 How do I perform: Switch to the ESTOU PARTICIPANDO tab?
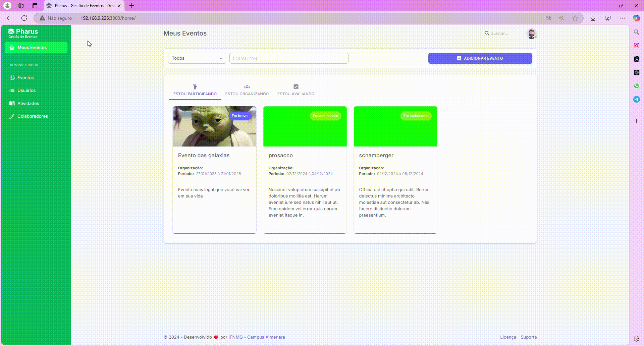(x=195, y=90)
